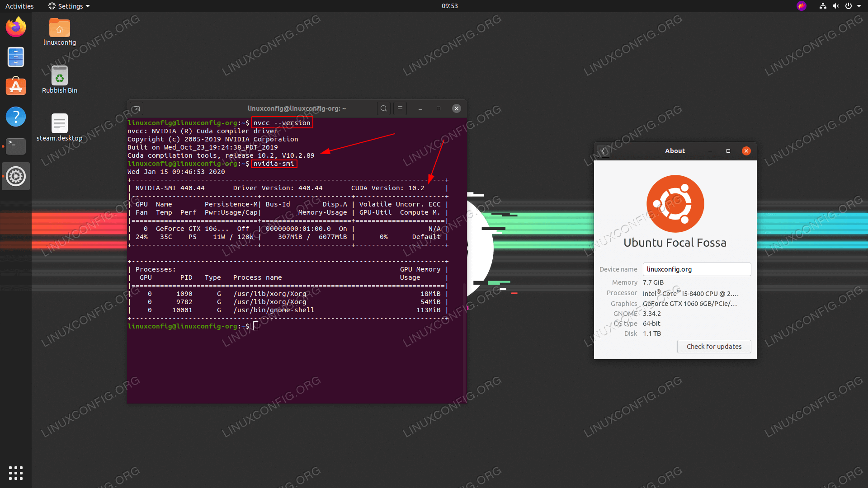Click the Xorg process with PID 9782
Viewport: 868px width, 488px height.
(288, 302)
